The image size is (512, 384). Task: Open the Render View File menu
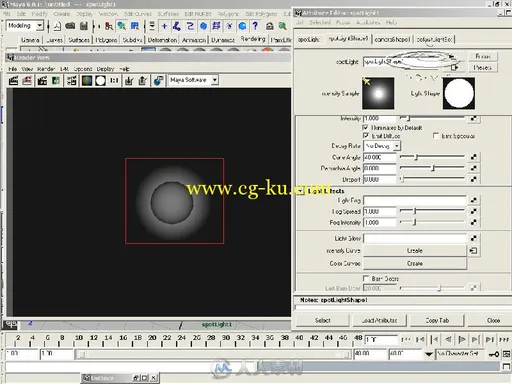tap(13, 69)
